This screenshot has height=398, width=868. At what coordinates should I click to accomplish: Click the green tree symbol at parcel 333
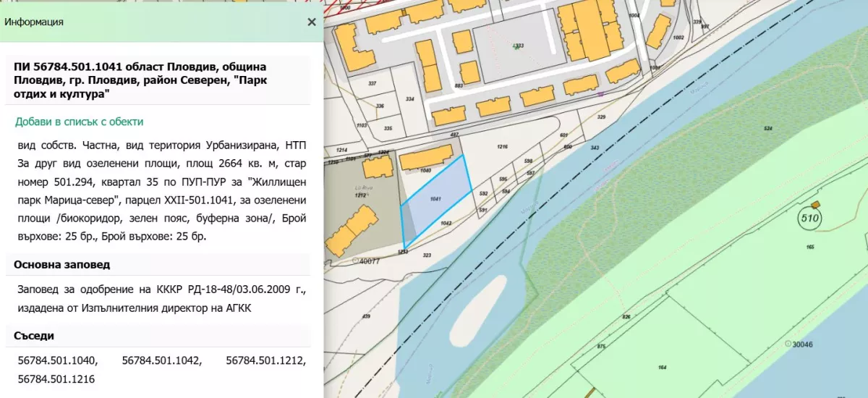[x=515, y=46]
